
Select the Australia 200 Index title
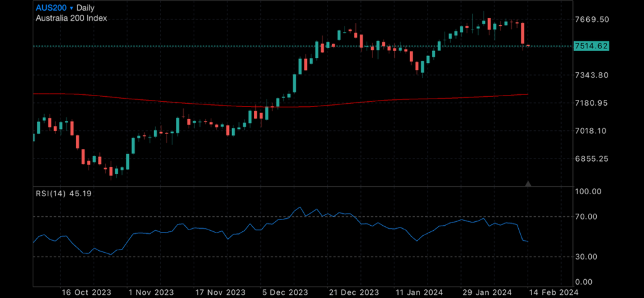click(72, 18)
